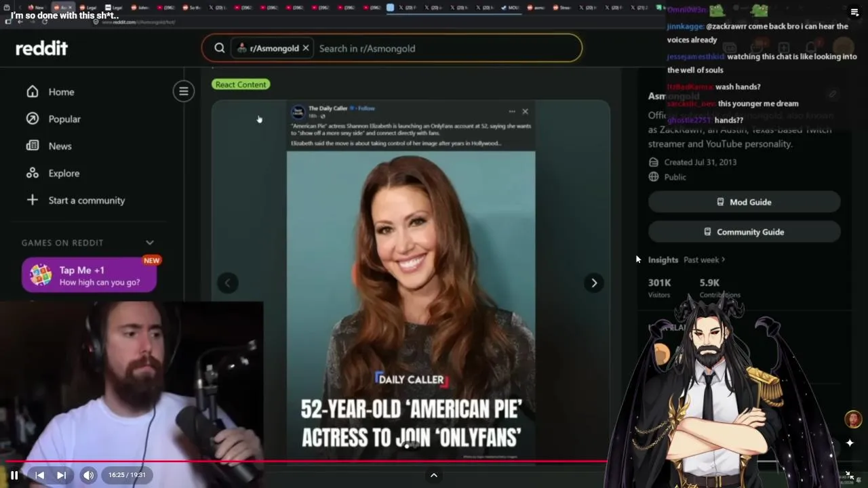Click the React Content flair tag
Viewport: 868px width, 488px height.
point(241,85)
